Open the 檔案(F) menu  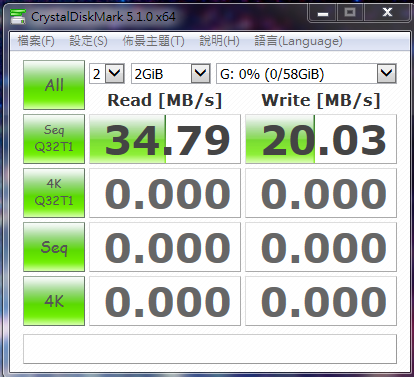(x=36, y=41)
